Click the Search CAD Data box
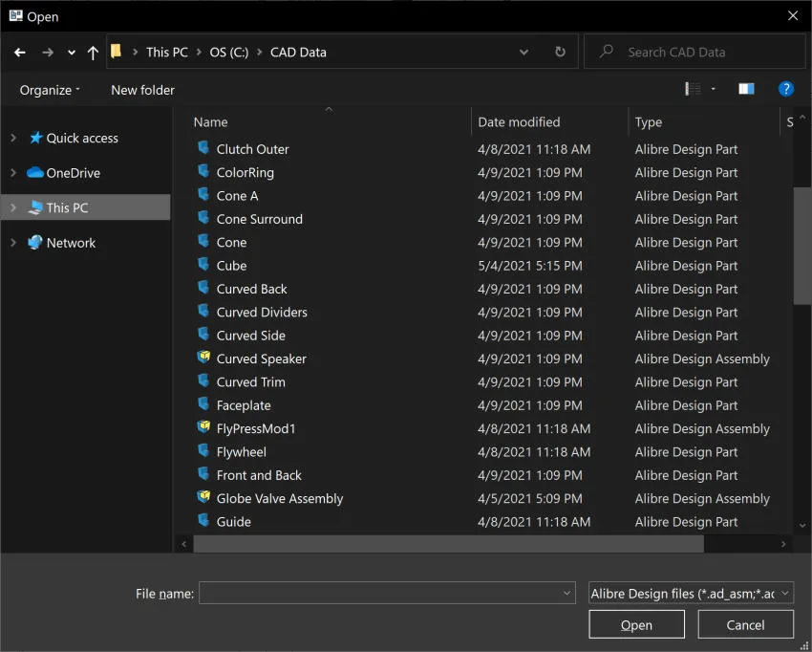Screen dimensions: 812x652 [x=694, y=52]
